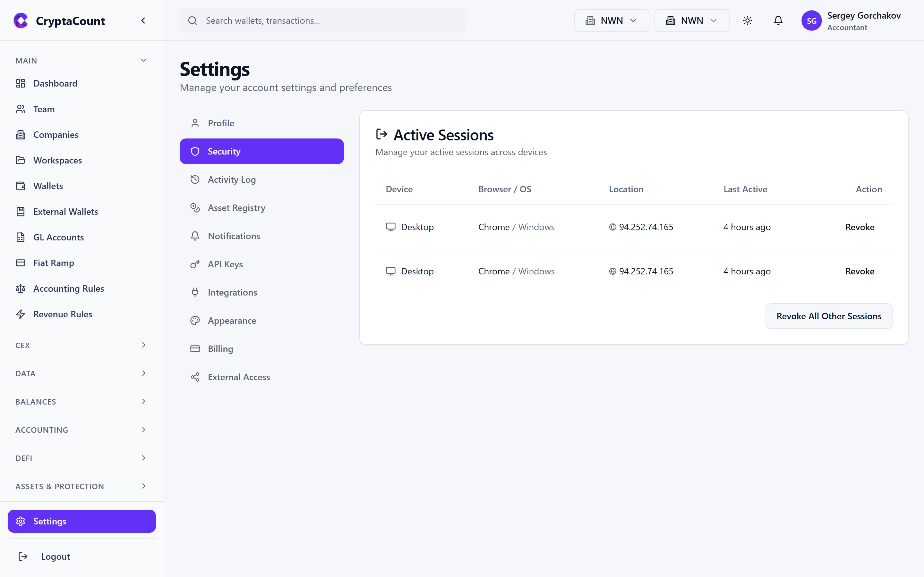Select the External Wallets icon
Viewport: 924px width, 577px height.
[x=21, y=211]
